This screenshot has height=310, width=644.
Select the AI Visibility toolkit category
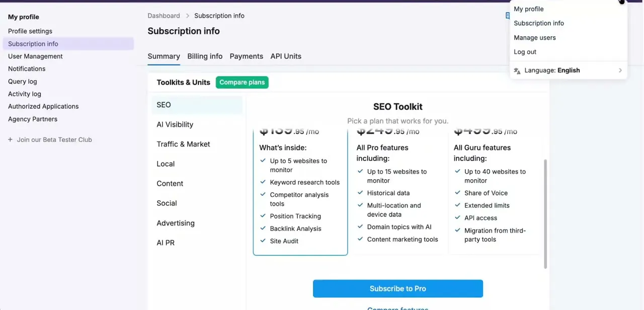(197, 124)
